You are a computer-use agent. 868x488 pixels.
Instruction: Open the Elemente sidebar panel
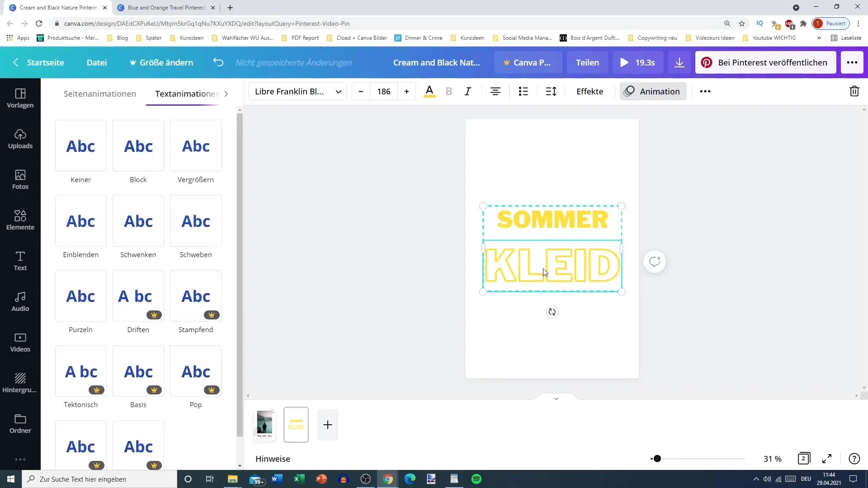pos(20,221)
